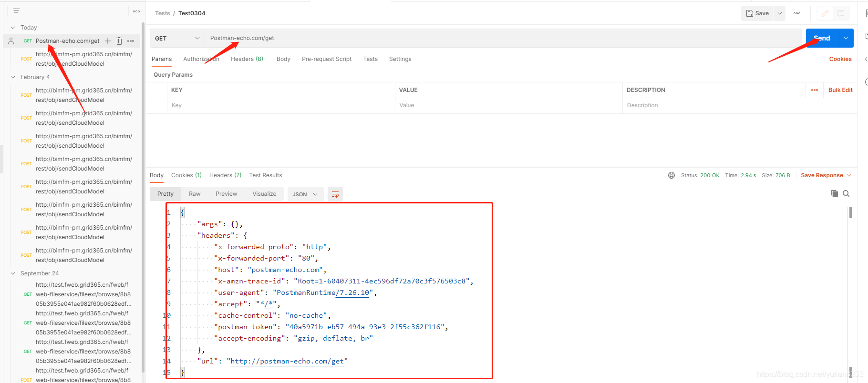Delete the Postman-echo.com/get history entry
Image resolution: width=868 pixels, height=383 pixels.
click(119, 41)
